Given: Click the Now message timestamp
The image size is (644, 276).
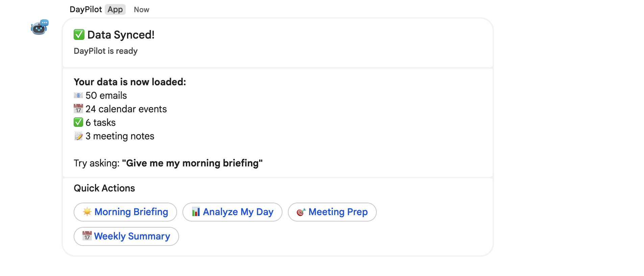Looking at the screenshot, I should click(x=142, y=10).
